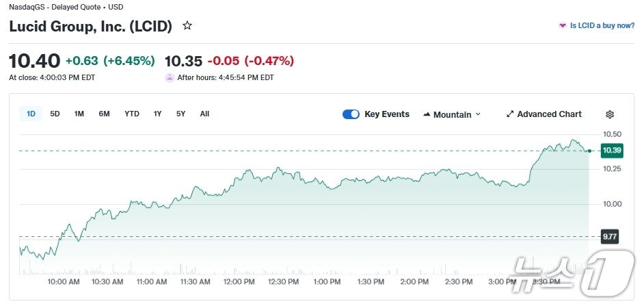Screen dimensions: 644x306
Task: Select the 1M chart range
Action: pos(79,114)
